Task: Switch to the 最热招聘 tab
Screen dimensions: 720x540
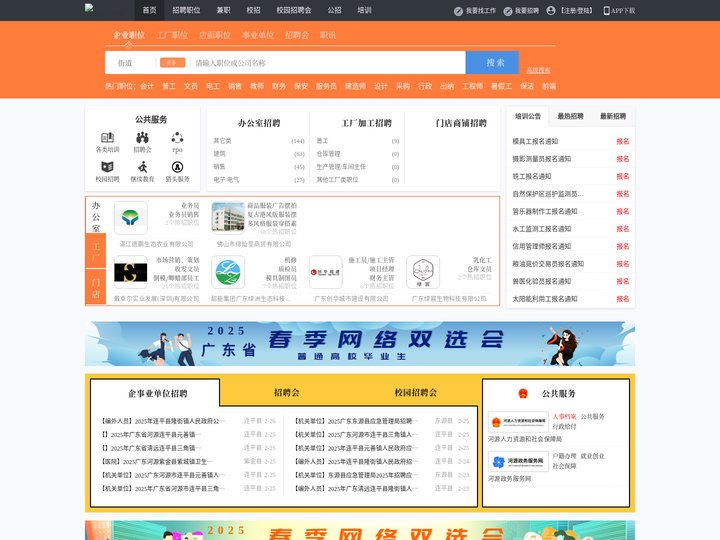Action: click(x=570, y=116)
